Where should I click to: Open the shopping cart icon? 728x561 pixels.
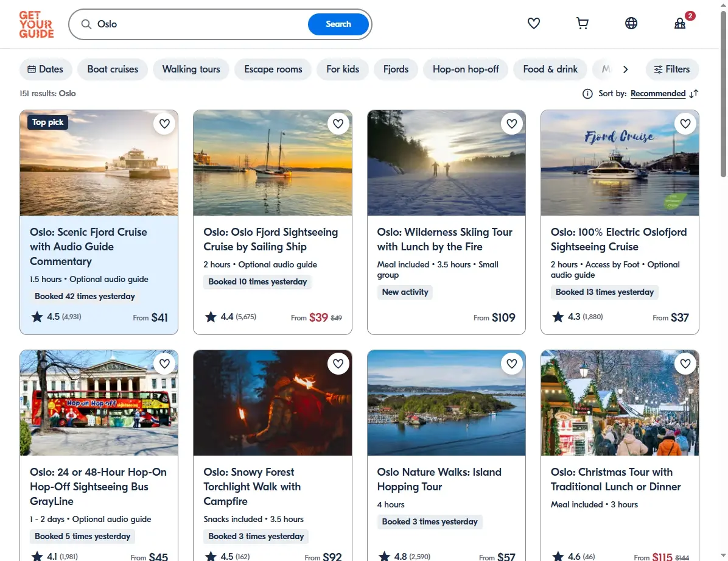(582, 23)
